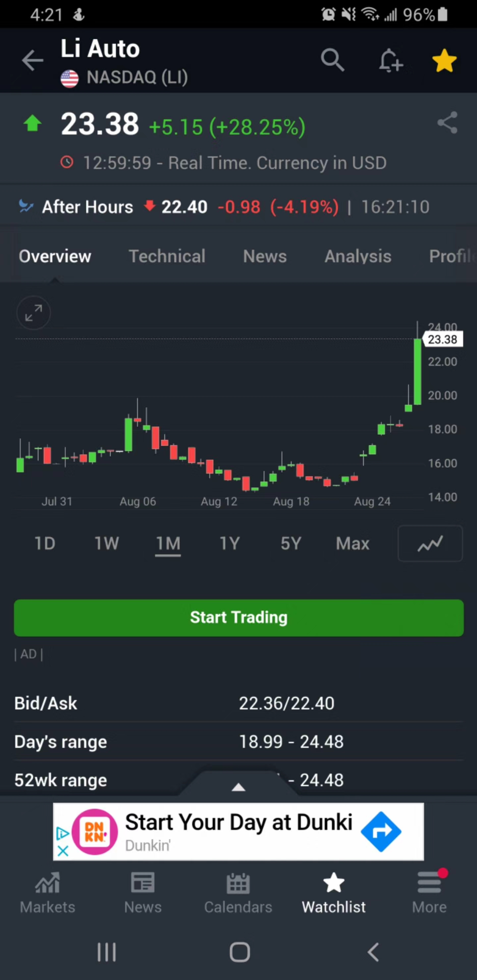Open the Dunkin' ad directions arrow
This screenshot has height=980, width=477.
pos(381,831)
